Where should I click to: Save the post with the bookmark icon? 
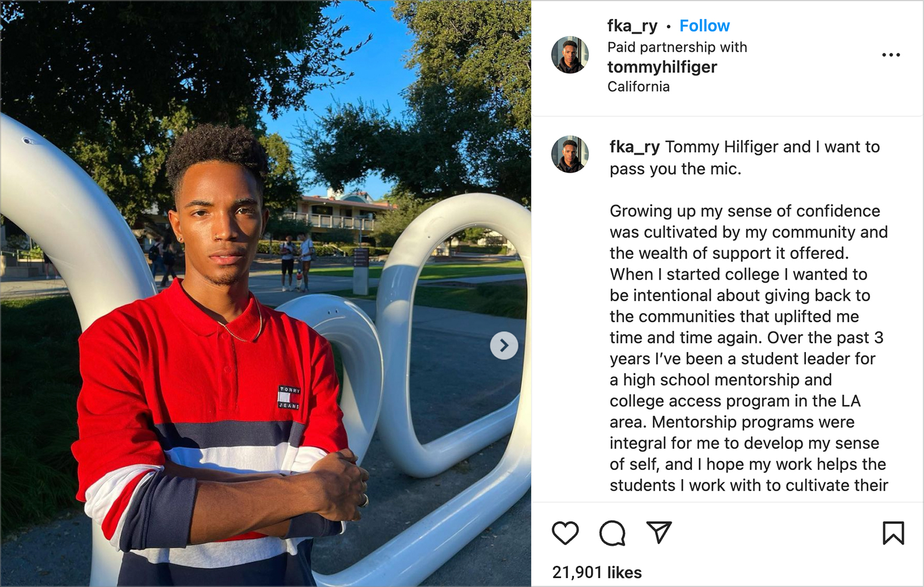coord(893,533)
